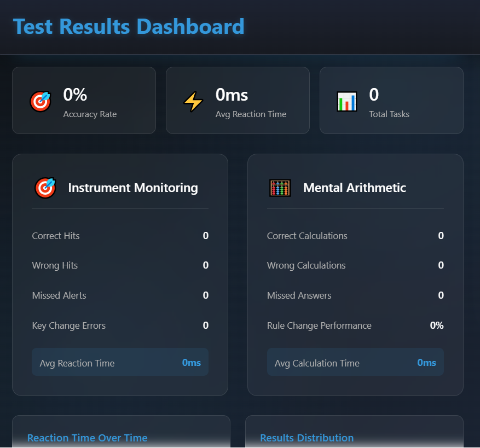Click the bar chart icon on Total Tasks card

pyautogui.click(x=346, y=101)
